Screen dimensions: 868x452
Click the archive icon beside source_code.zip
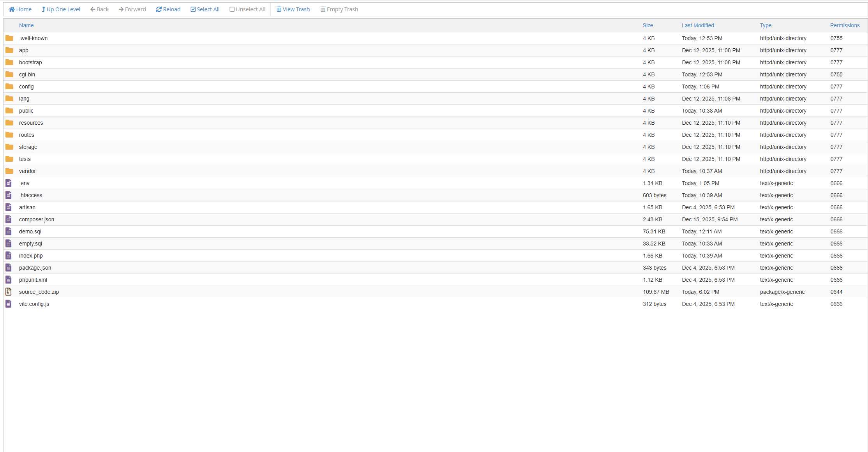click(9, 291)
